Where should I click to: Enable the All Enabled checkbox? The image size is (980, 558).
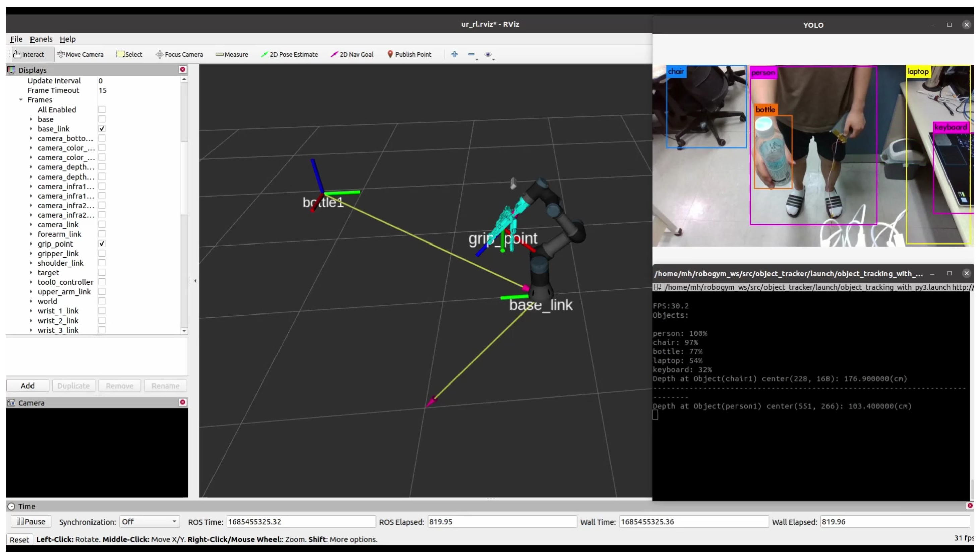coord(102,109)
